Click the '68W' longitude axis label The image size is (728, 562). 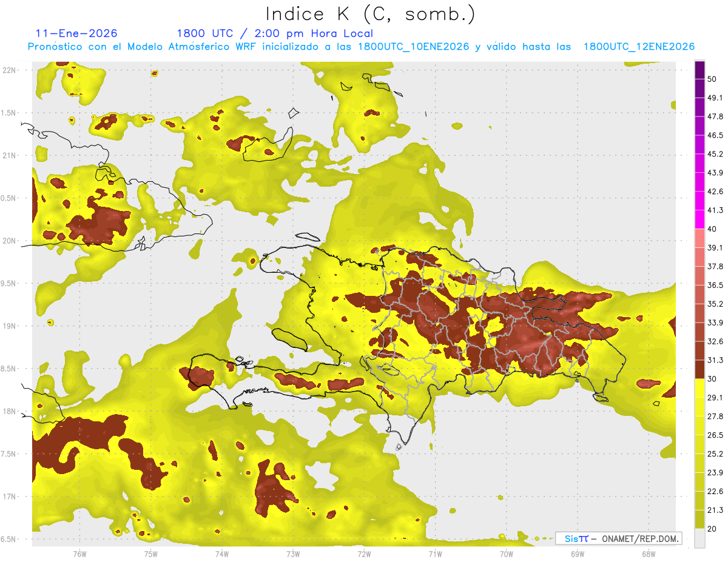pos(648,554)
